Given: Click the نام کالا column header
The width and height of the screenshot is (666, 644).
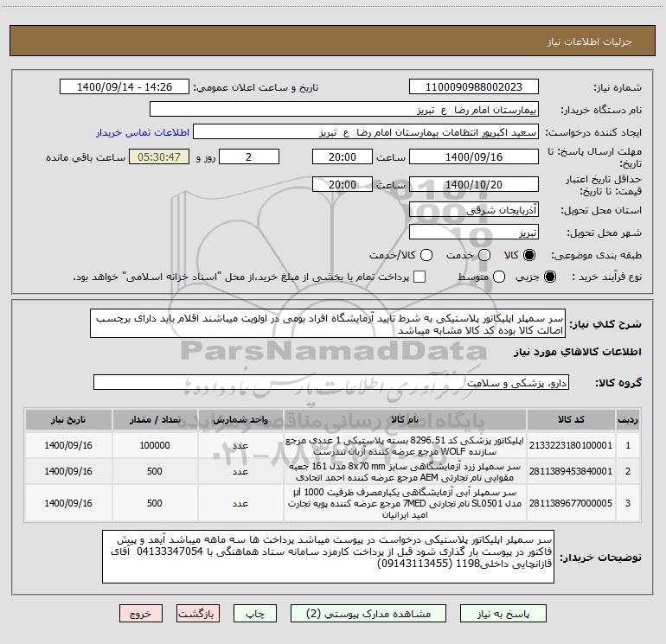Looking at the screenshot, I should (x=405, y=420).
